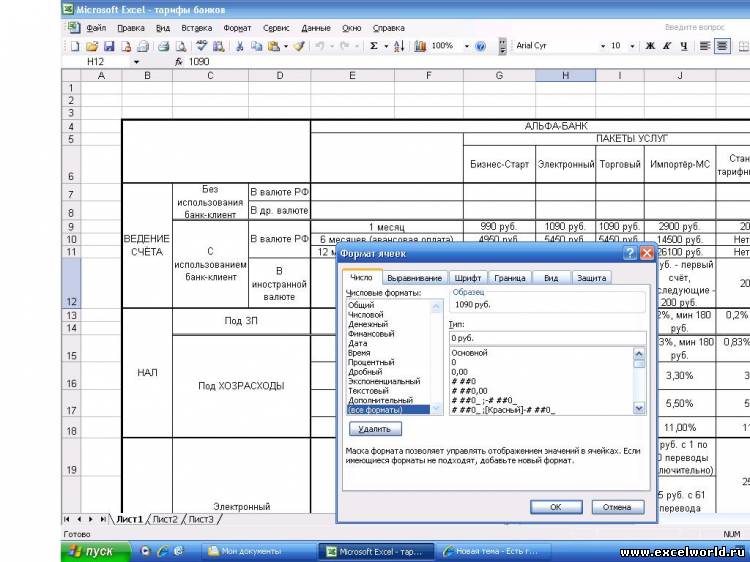
Task: Open the Данные menu
Action: (316, 28)
